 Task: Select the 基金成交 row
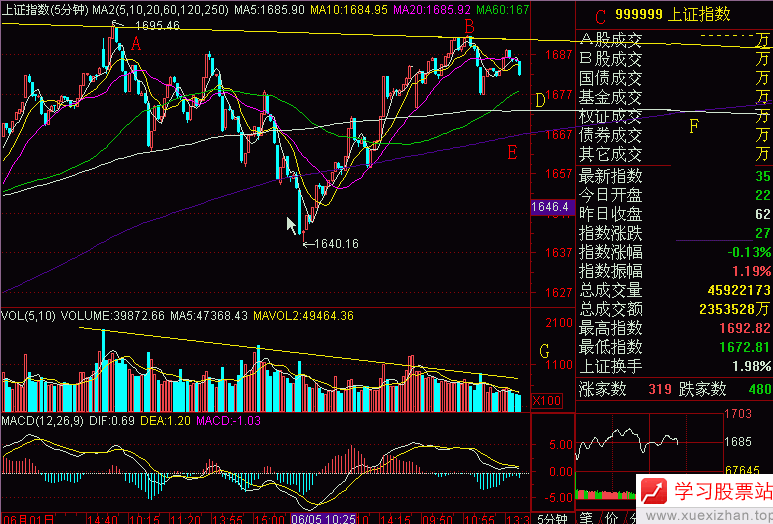(x=674, y=97)
